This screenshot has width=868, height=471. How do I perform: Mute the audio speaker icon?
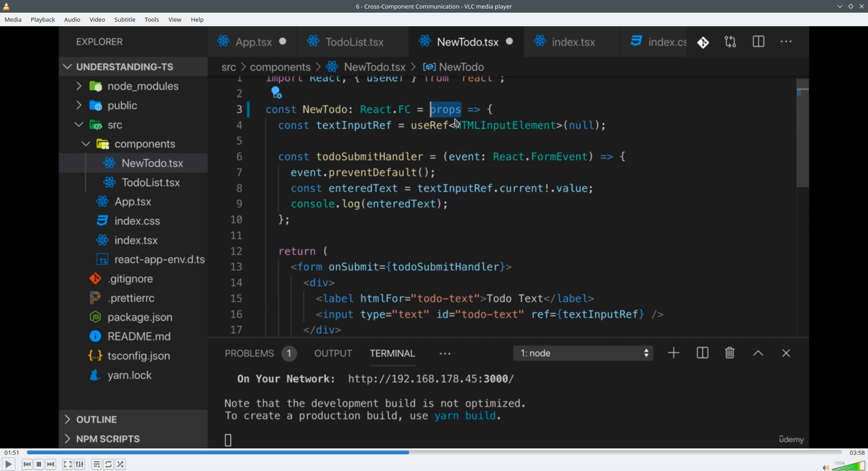[826, 467]
